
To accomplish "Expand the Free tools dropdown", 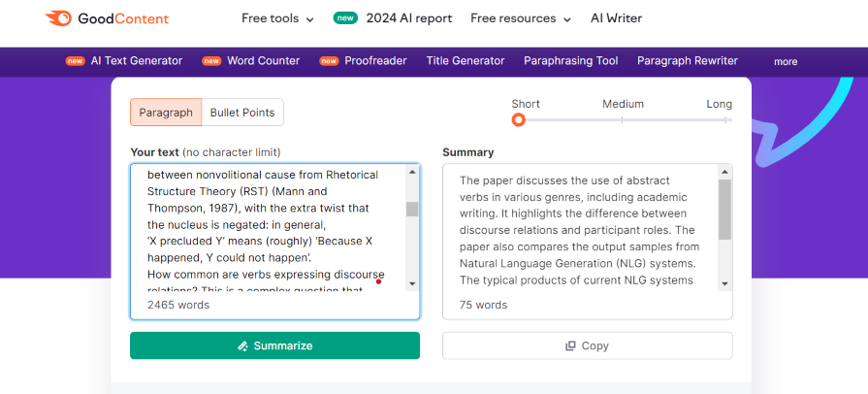I will [x=277, y=18].
